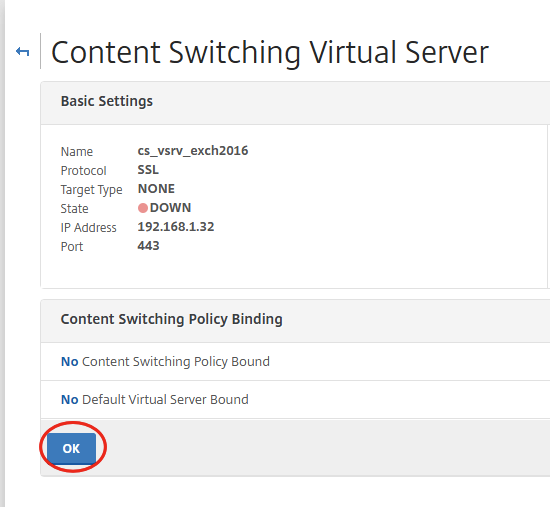This screenshot has height=507, width=550.
Task: Select the Content Switching Policy Binding header
Action: pos(172,319)
